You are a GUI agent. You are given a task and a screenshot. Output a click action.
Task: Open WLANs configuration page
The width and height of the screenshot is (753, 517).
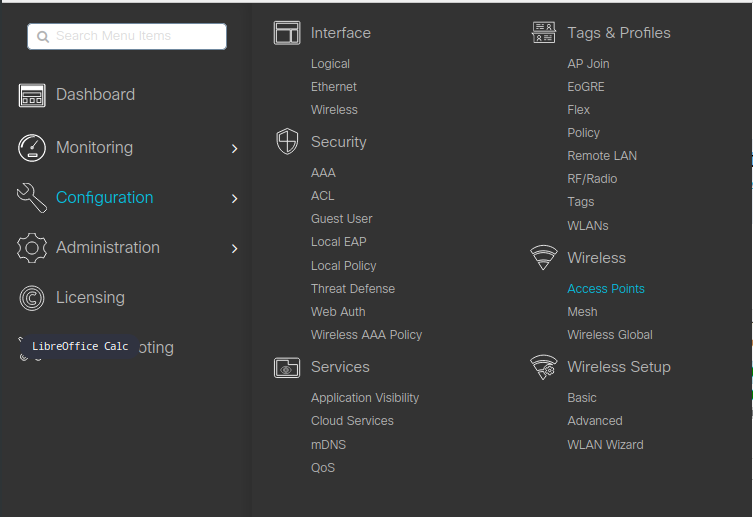click(x=588, y=226)
